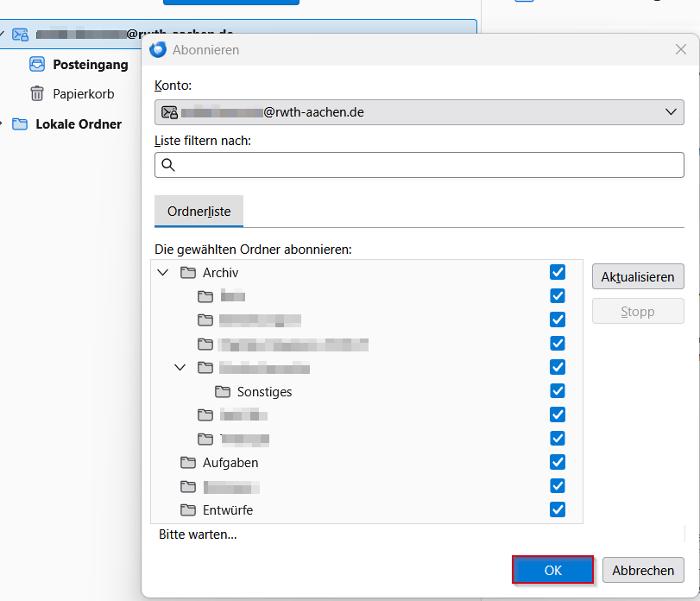700x601 pixels.
Task: Click the Entwürfe folder icon
Action: [188, 510]
